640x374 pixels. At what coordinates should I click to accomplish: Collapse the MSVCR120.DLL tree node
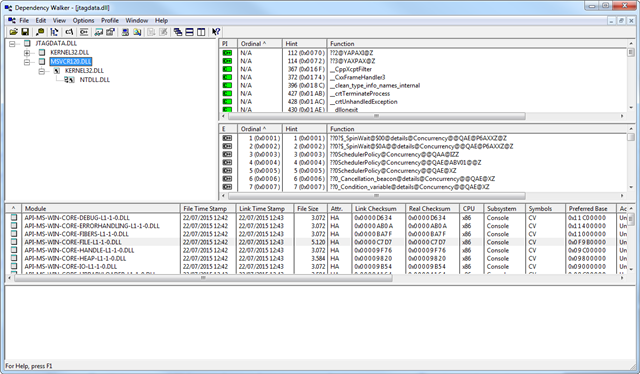click(x=27, y=62)
